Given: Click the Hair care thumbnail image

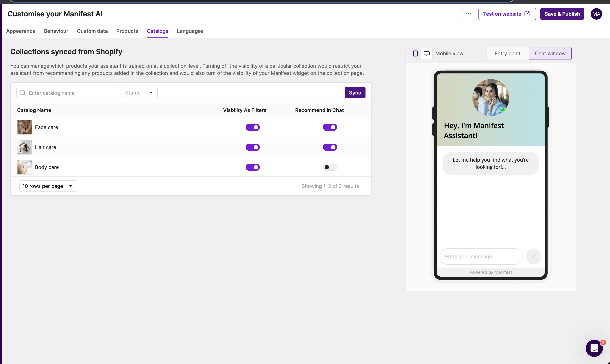Looking at the screenshot, I should tap(25, 147).
